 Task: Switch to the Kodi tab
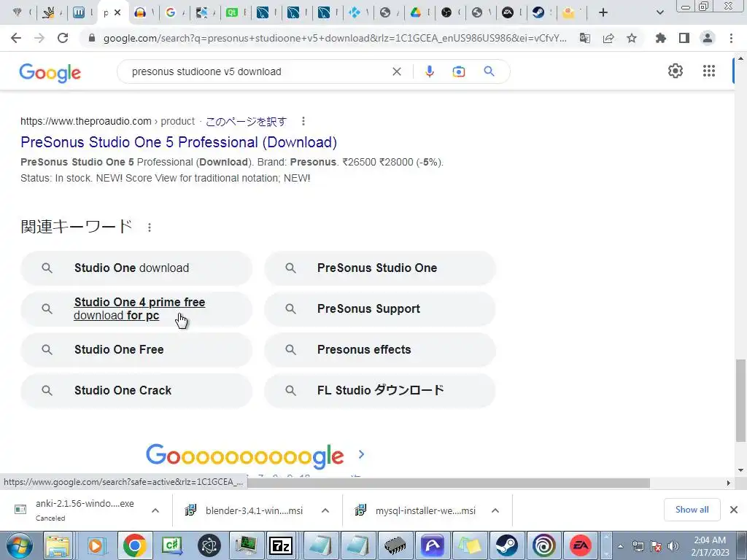click(355, 12)
